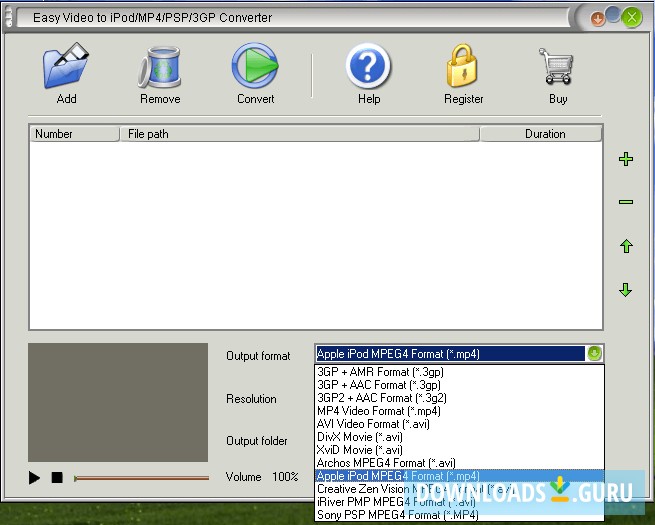The width and height of the screenshot is (655, 525).
Task: Play the preview video
Action: click(x=34, y=477)
